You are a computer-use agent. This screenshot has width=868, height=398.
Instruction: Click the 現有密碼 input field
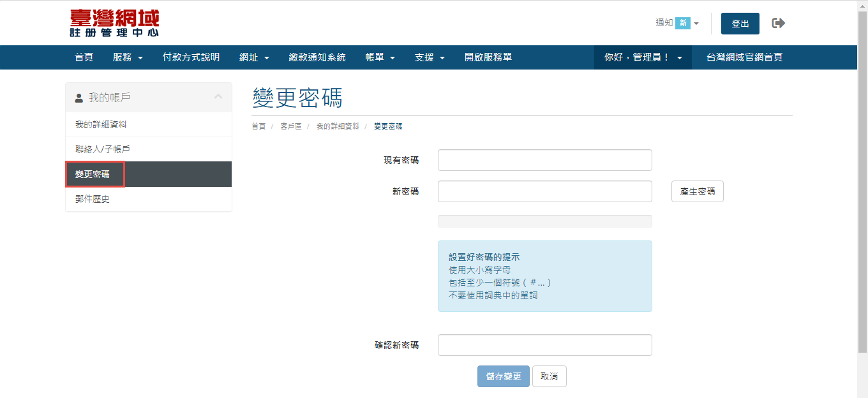click(544, 160)
